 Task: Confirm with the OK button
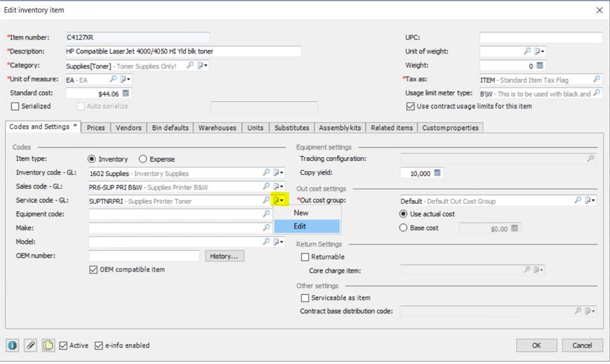coord(536,345)
